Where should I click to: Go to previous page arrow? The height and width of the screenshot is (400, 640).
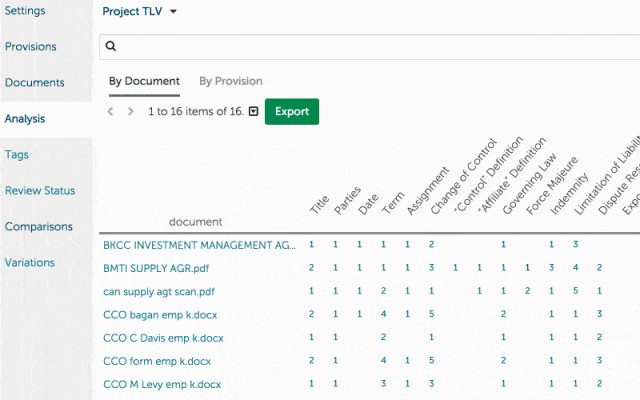pos(111,111)
